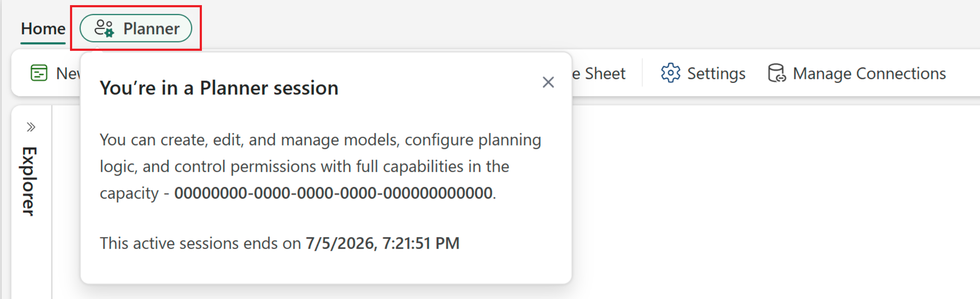Viewport: 980px width, 299px height.
Task: Click the "You're in a Planner session" heading
Action: click(x=219, y=88)
